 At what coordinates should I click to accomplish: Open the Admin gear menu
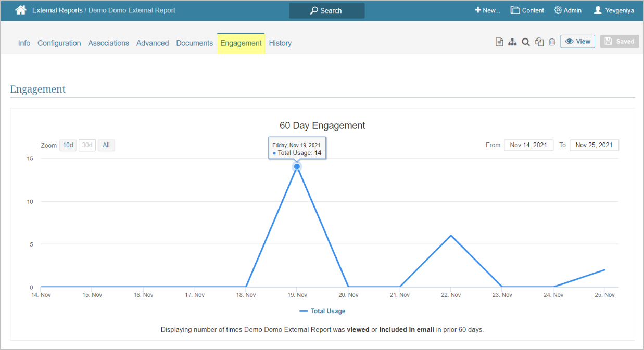click(567, 10)
